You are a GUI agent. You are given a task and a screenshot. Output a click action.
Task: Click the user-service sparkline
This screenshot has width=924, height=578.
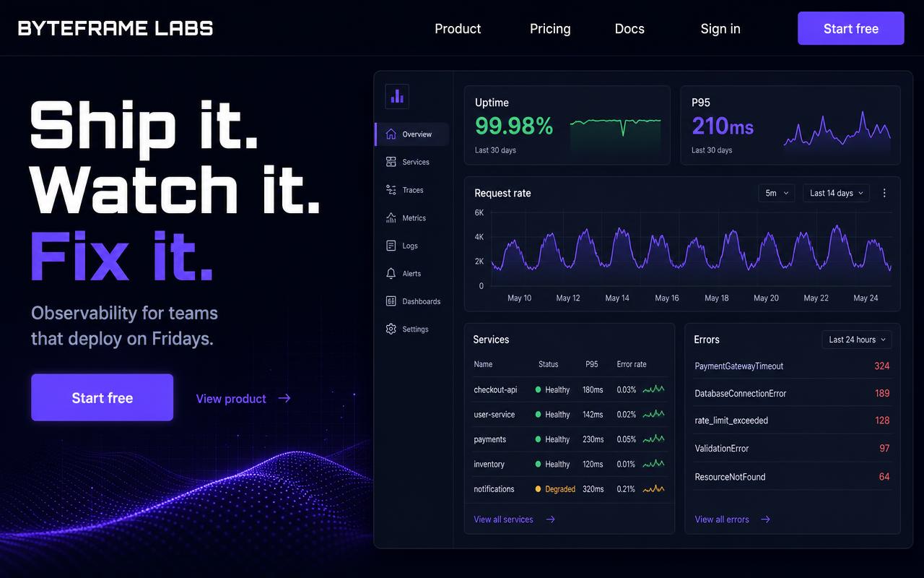pos(653,414)
